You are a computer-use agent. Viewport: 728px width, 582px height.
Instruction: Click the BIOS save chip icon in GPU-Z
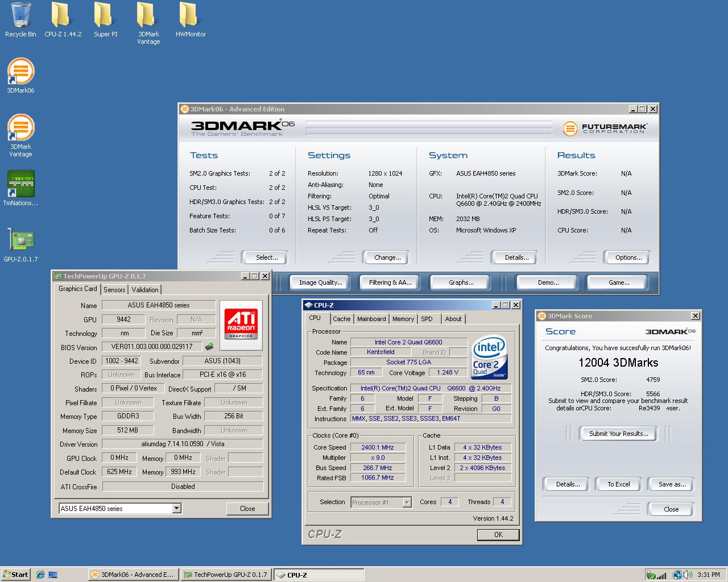(x=209, y=346)
